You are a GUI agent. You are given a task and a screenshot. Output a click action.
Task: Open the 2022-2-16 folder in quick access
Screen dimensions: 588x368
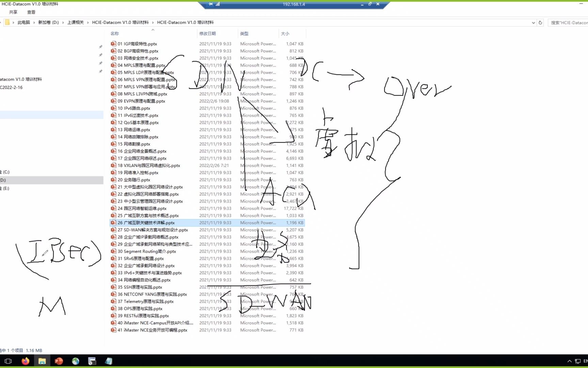11,87
